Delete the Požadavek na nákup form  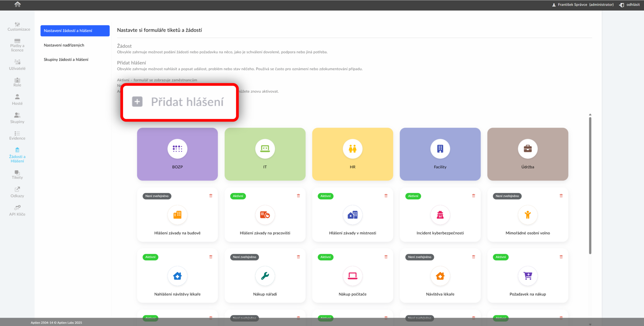click(x=561, y=257)
